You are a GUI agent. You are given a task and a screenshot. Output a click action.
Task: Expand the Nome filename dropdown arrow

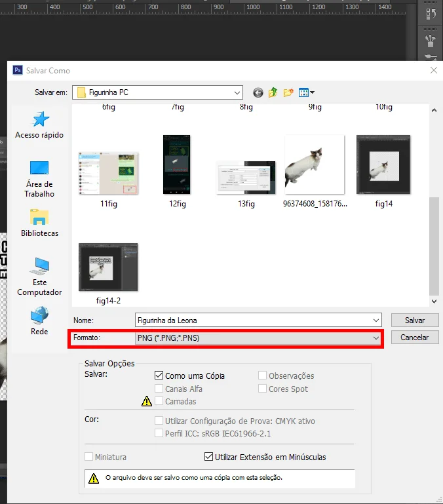click(376, 320)
